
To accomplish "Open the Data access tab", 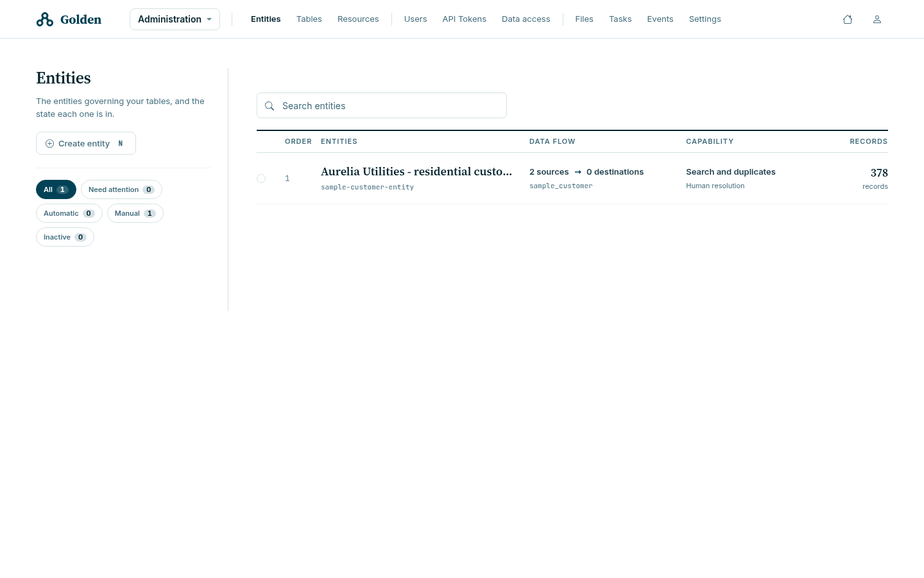I will (x=526, y=19).
